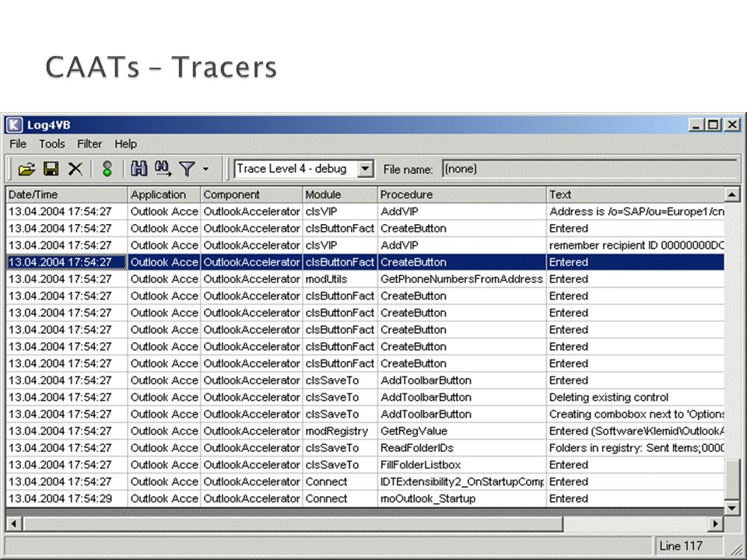This screenshot has width=747, height=560.
Task: Click the Component column header
Action: point(251,194)
